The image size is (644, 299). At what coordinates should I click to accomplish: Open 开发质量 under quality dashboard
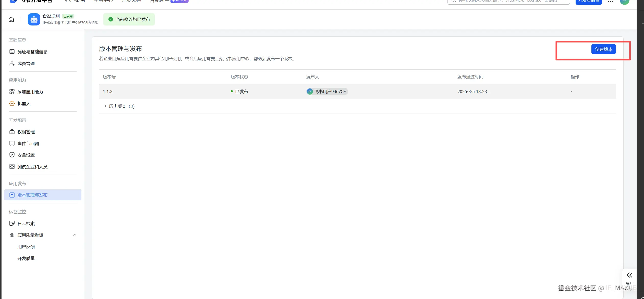pos(26,258)
